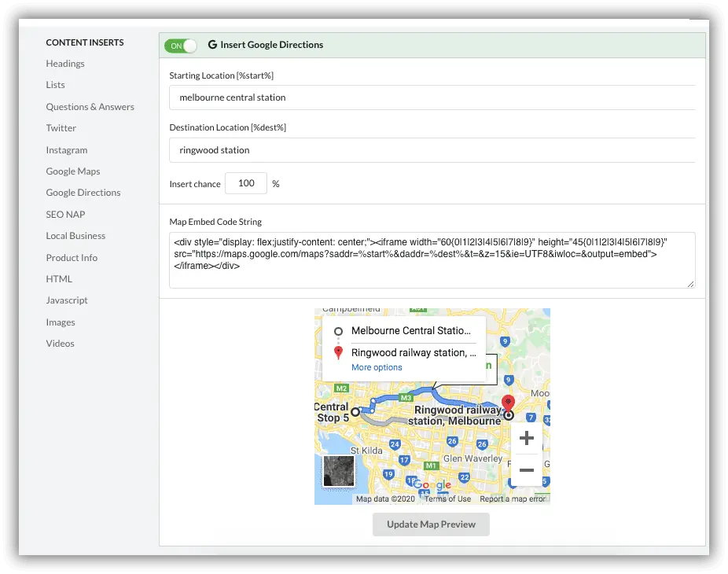Screen dimensions: 728x574
Task: Zoom in on the map preview
Action: [527, 438]
